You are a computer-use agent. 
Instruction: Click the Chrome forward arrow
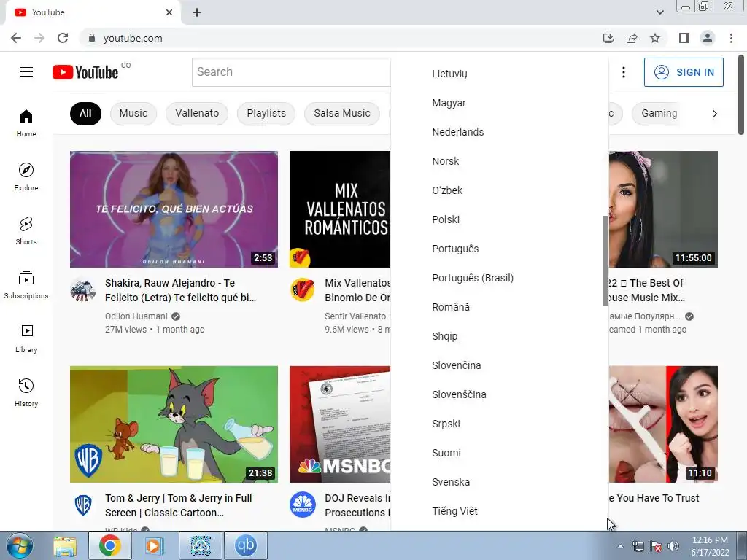pyautogui.click(x=39, y=38)
